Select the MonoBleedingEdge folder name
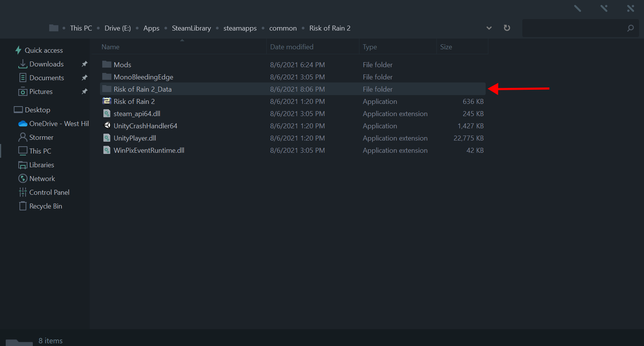The height and width of the screenshot is (346, 644). pos(143,77)
